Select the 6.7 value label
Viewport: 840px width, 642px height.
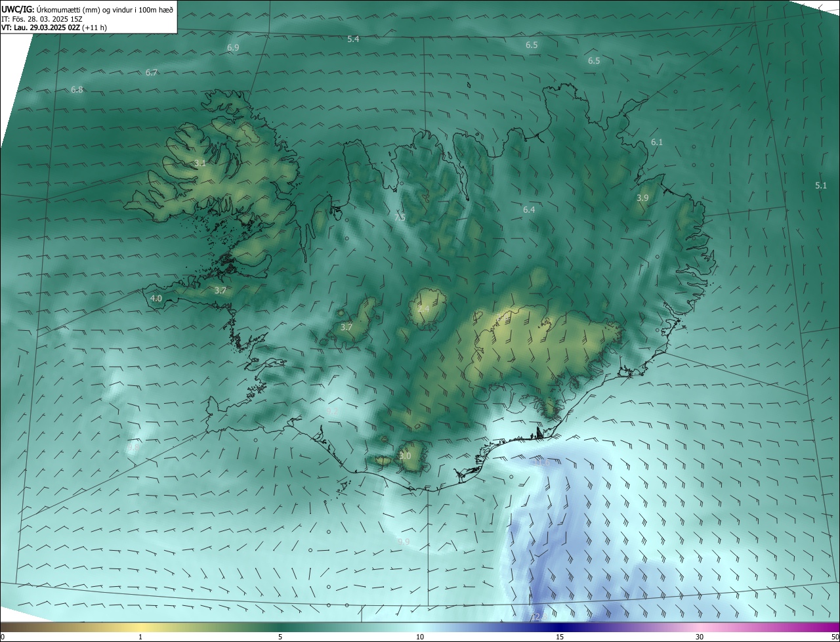point(152,73)
